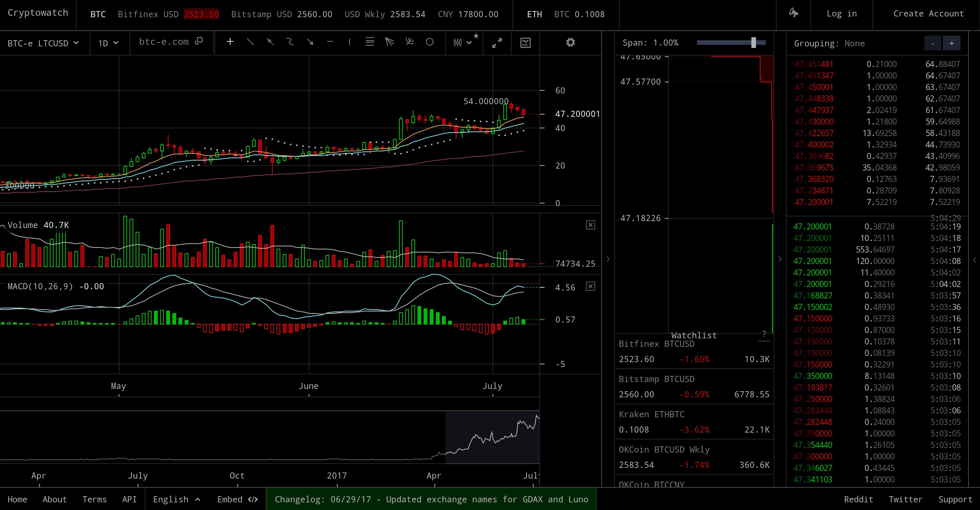Toggle the night mode icon near Log in

pos(793,13)
